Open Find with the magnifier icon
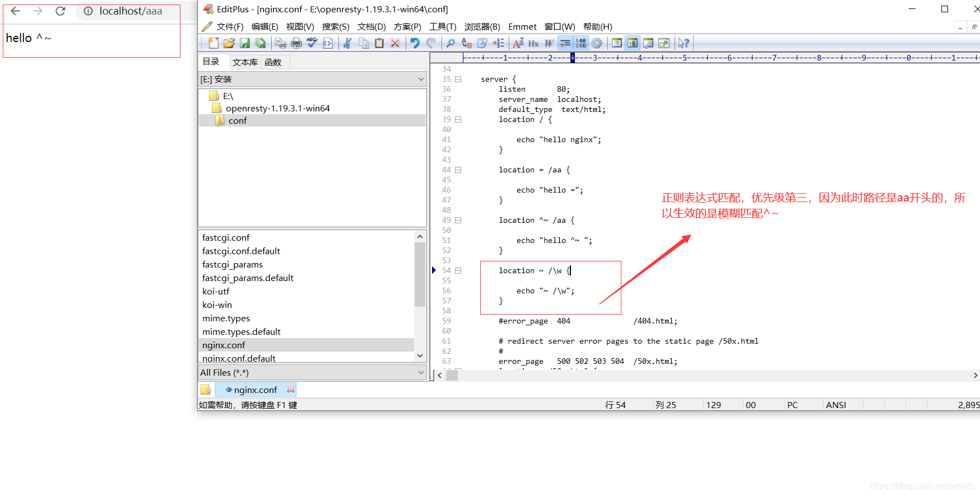 (x=450, y=43)
